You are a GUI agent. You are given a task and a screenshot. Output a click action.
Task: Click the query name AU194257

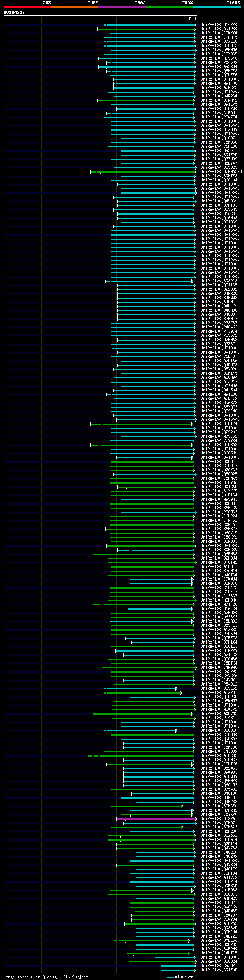(14, 12)
